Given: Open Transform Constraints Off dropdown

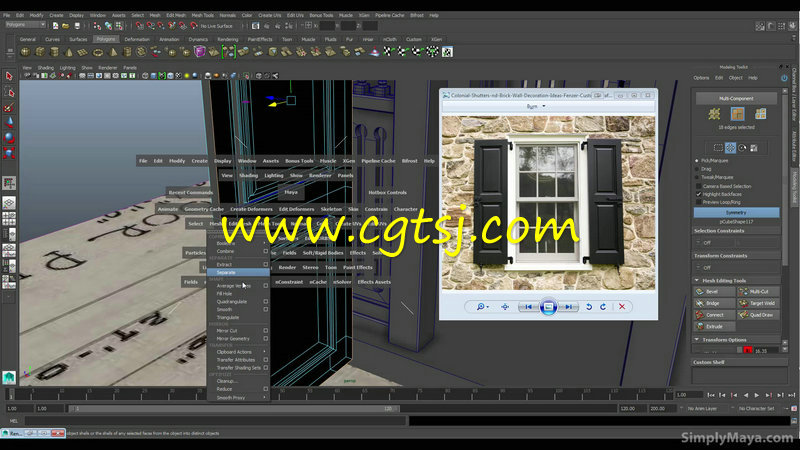Looking at the screenshot, I should tap(736, 267).
